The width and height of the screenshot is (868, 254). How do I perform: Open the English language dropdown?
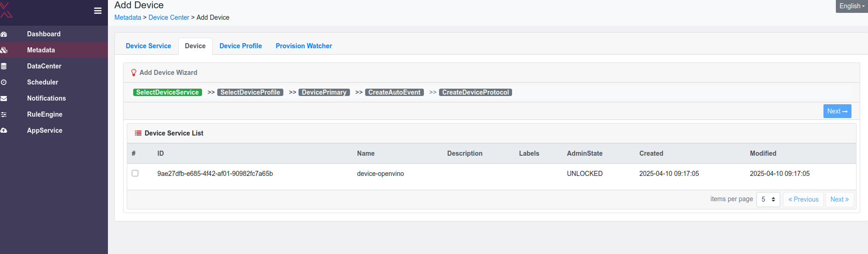[x=851, y=6]
